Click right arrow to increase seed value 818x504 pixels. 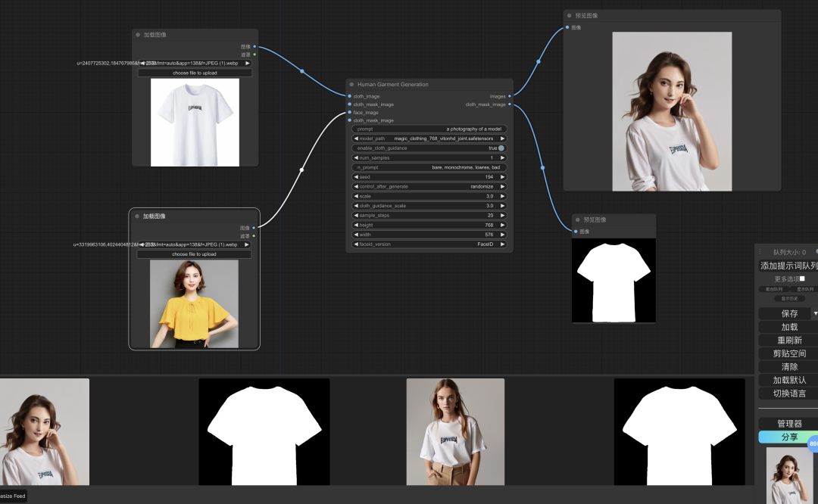(502, 177)
